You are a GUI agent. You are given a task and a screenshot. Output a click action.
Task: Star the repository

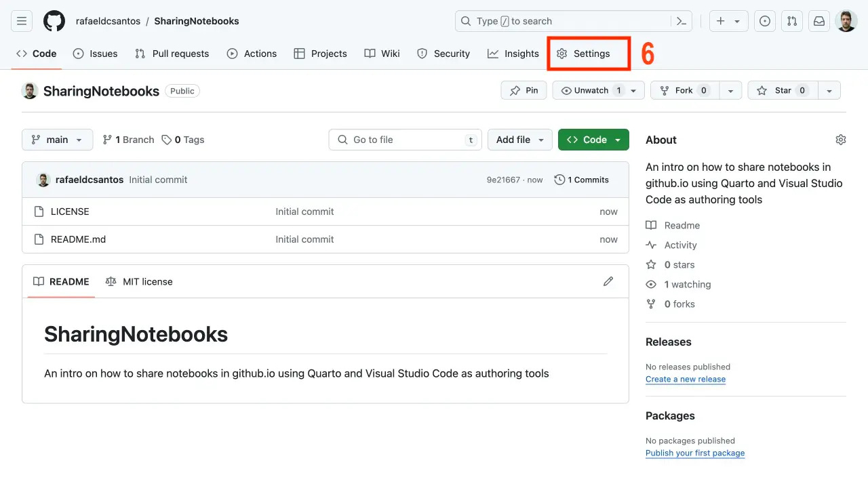tap(783, 90)
